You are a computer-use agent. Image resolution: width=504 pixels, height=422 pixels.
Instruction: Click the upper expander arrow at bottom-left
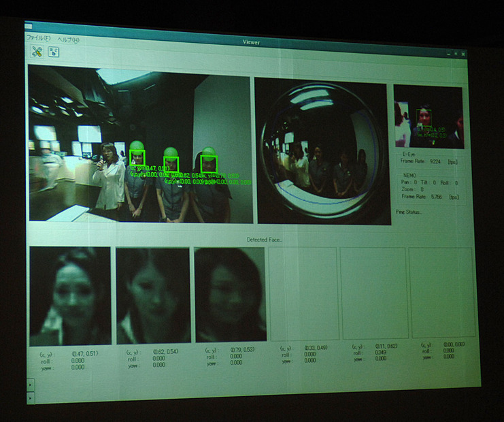[30, 385]
